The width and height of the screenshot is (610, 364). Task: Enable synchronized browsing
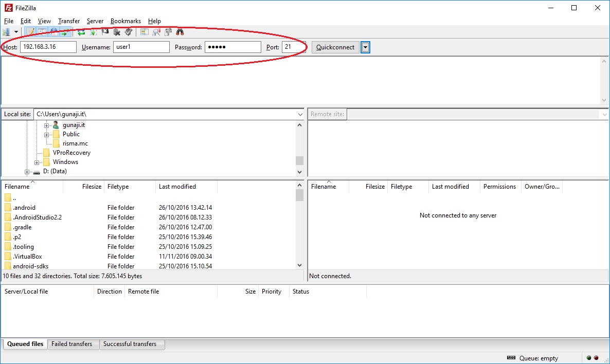[x=168, y=31]
